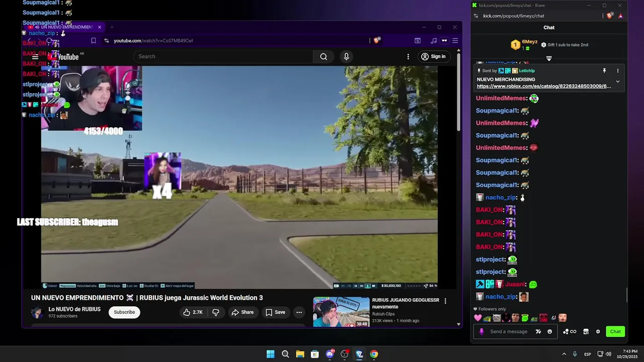Open more actions menu under the video
Viewport: 644px width, 362px height.
(299, 312)
